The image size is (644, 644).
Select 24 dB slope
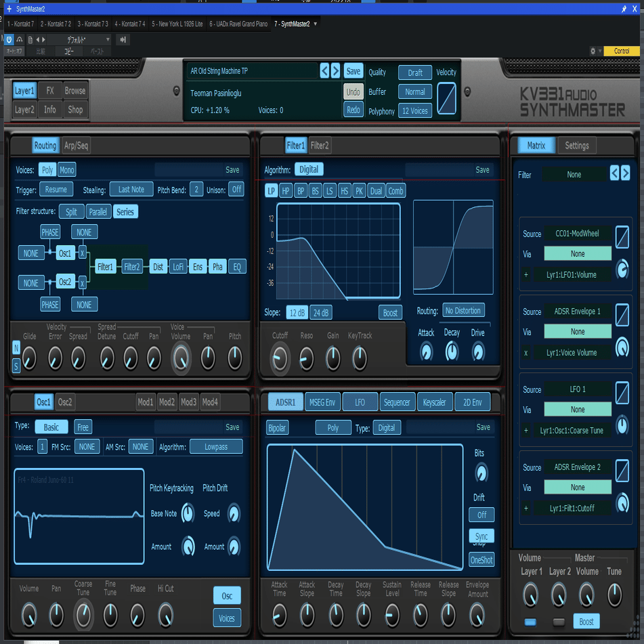coord(321,313)
